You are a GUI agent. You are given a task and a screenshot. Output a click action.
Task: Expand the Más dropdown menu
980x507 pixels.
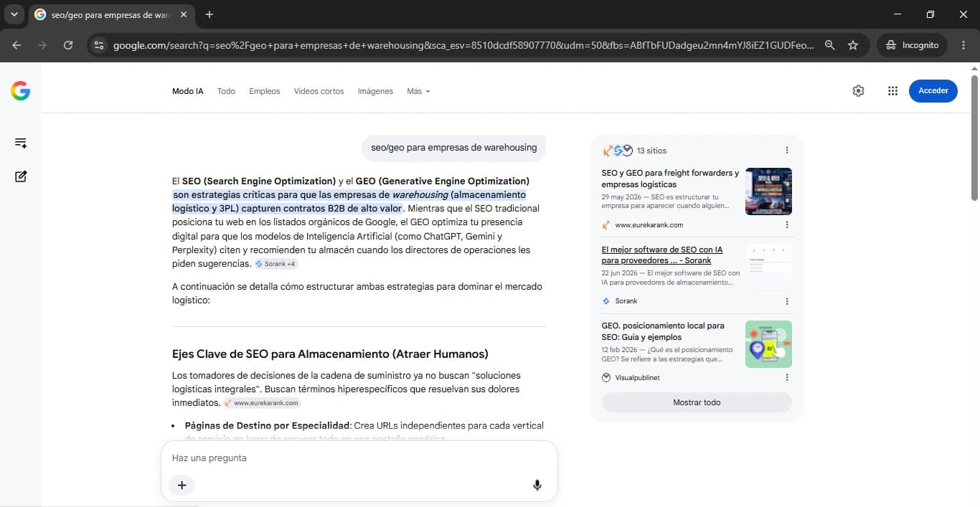pyautogui.click(x=418, y=92)
